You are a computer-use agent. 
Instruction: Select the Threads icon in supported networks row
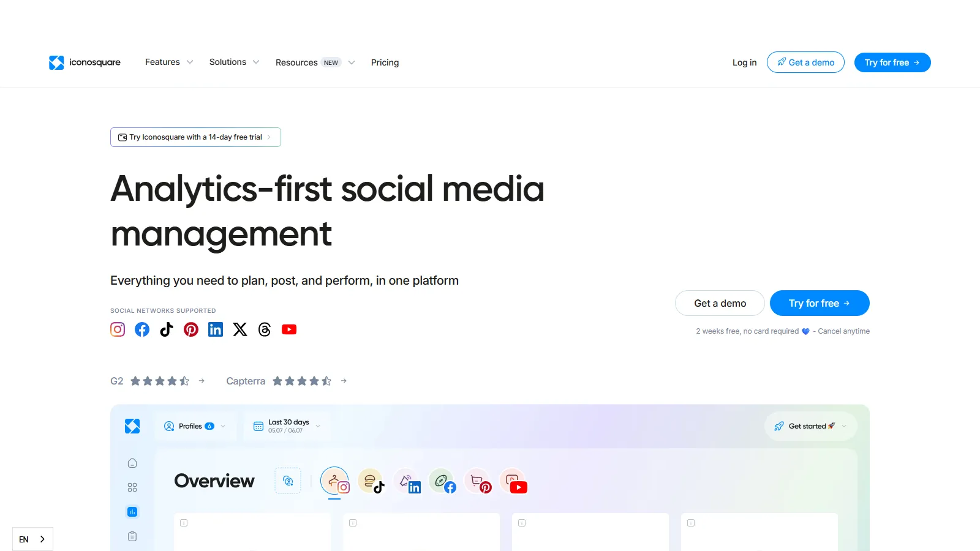[x=264, y=329]
